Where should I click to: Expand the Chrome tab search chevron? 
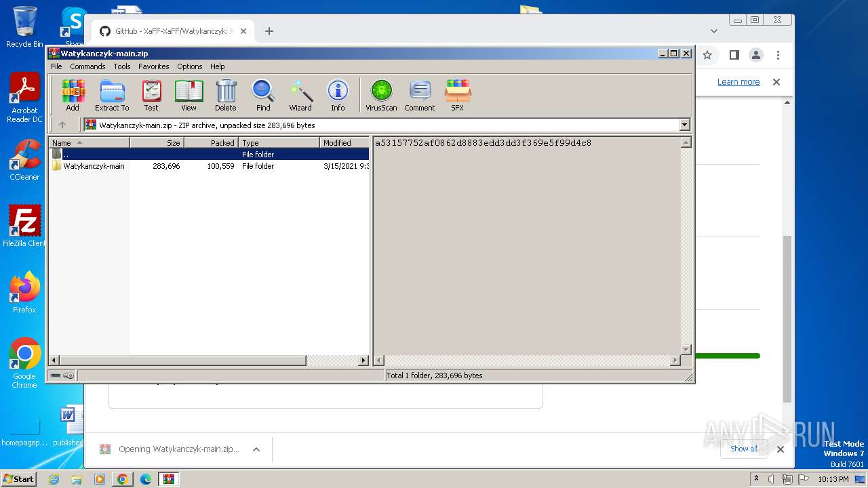pyautogui.click(x=714, y=31)
